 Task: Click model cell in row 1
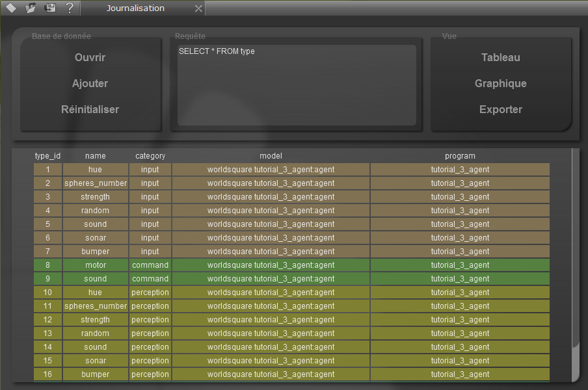271,170
